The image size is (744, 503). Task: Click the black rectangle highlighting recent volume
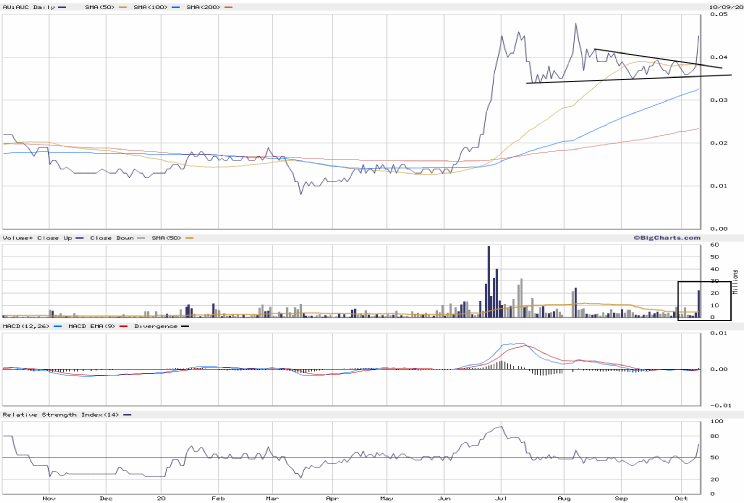click(704, 300)
